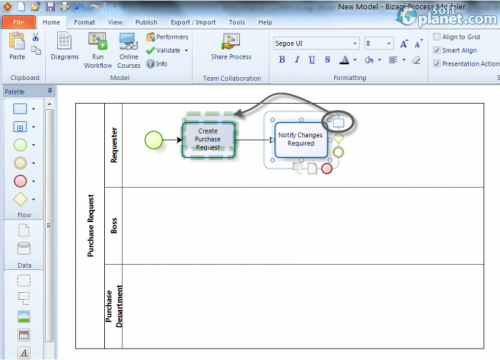This screenshot has width=500, height=360.
Task: Click the Paste icon in Clipboard
Action: (x=17, y=46)
